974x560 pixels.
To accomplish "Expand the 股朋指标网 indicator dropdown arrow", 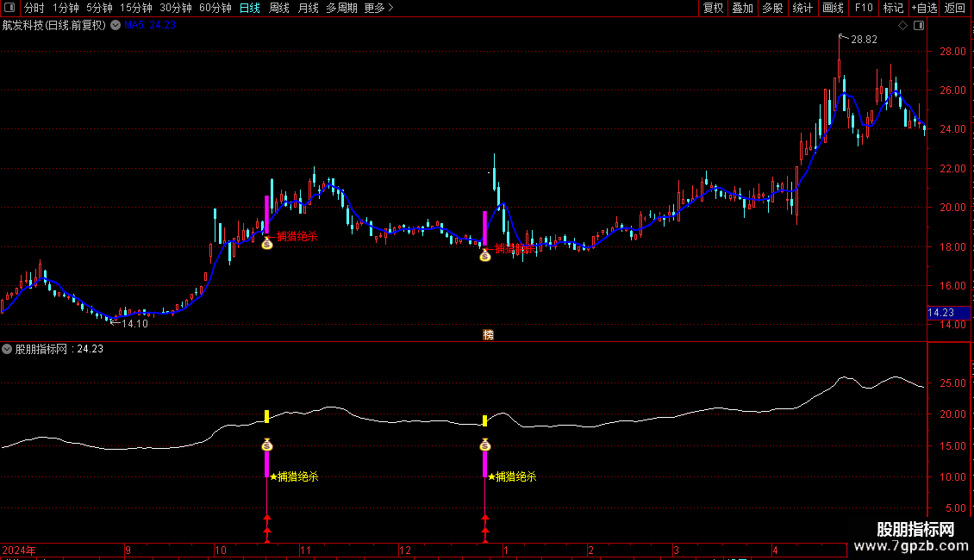I will [8, 350].
